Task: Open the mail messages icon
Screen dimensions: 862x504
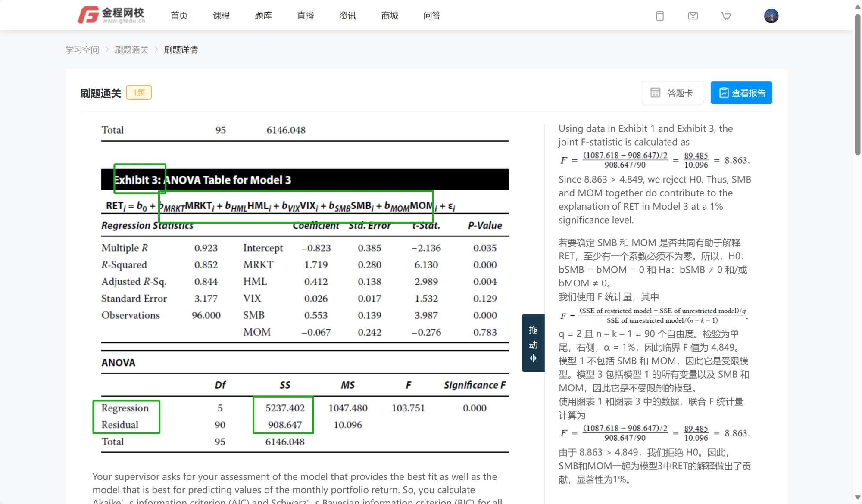Action: coord(693,16)
